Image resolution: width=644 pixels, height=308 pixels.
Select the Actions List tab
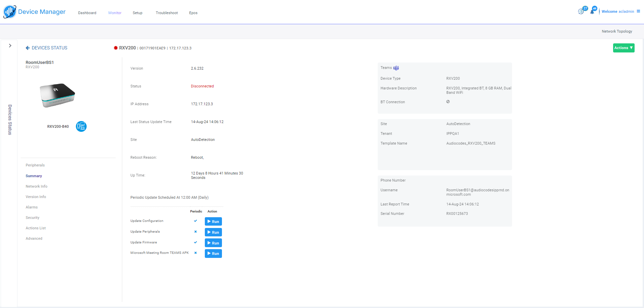click(36, 228)
